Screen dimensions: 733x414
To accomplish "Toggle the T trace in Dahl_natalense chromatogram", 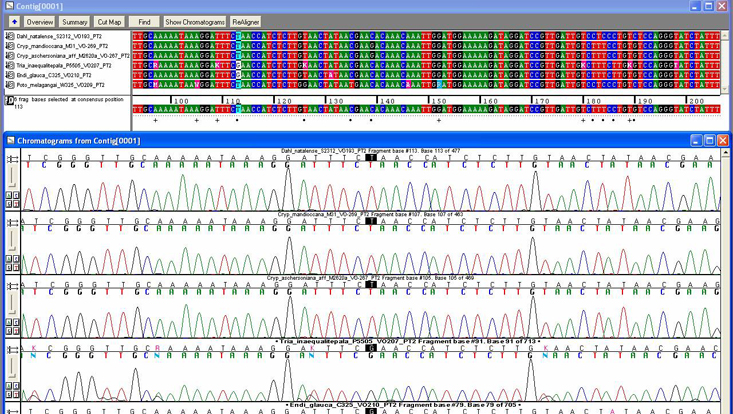I will click(16, 203).
